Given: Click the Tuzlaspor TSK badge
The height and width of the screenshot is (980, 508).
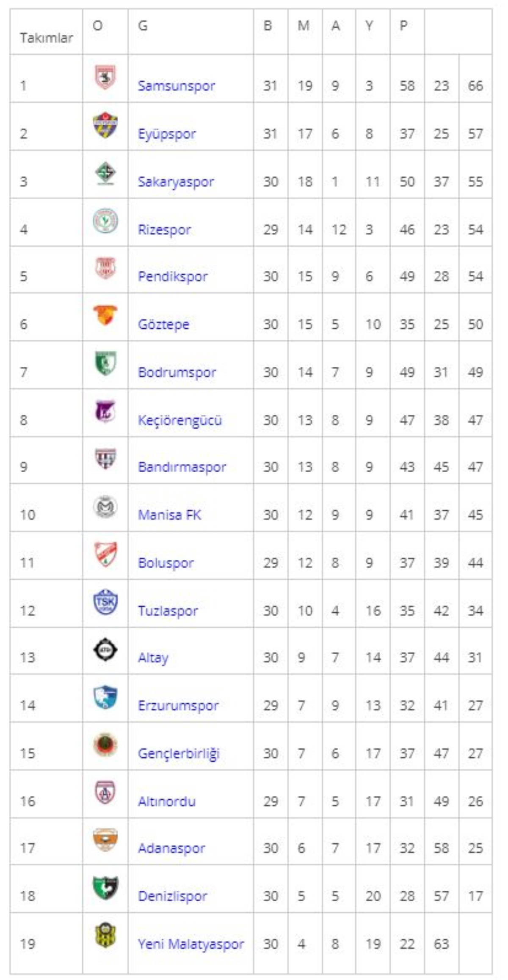Looking at the screenshot, I should (x=105, y=602).
